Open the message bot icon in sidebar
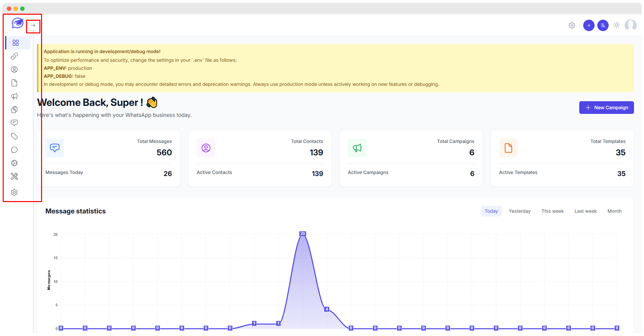 14,123
